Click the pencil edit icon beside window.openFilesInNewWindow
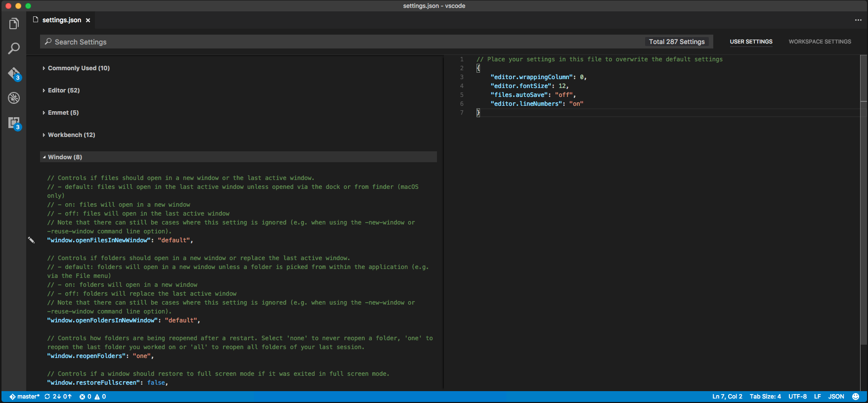Image resolution: width=868 pixels, height=403 pixels. click(x=31, y=240)
